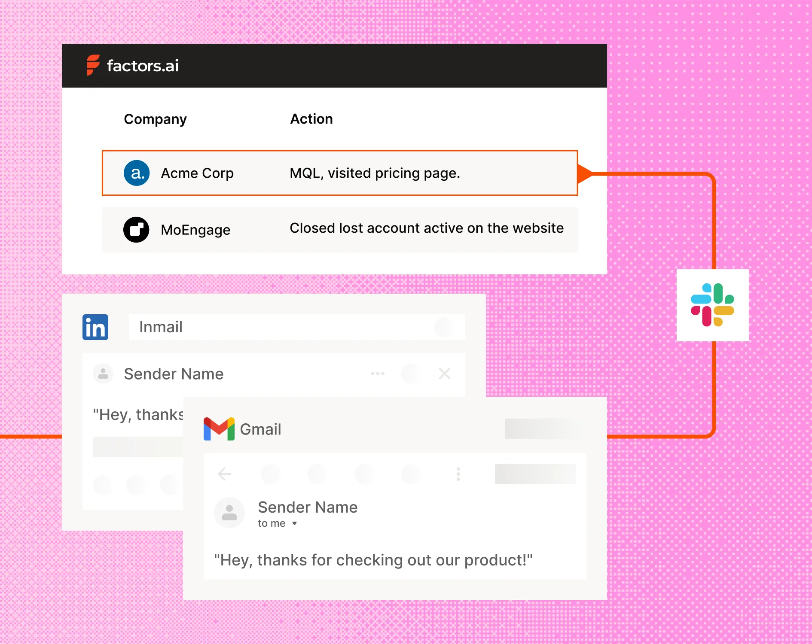Open the three-dot menu in LinkedIn message
This screenshot has width=812, height=644.
[x=378, y=374]
